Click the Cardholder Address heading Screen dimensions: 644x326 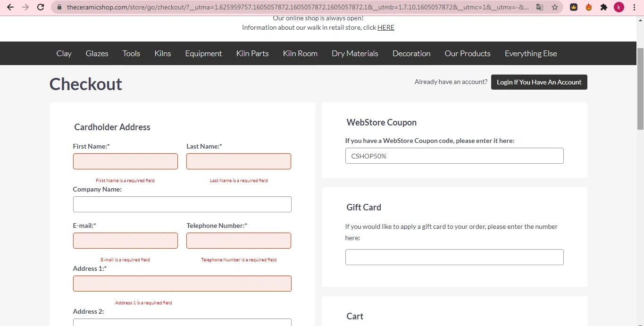pyautogui.click(x=112, y=127)
